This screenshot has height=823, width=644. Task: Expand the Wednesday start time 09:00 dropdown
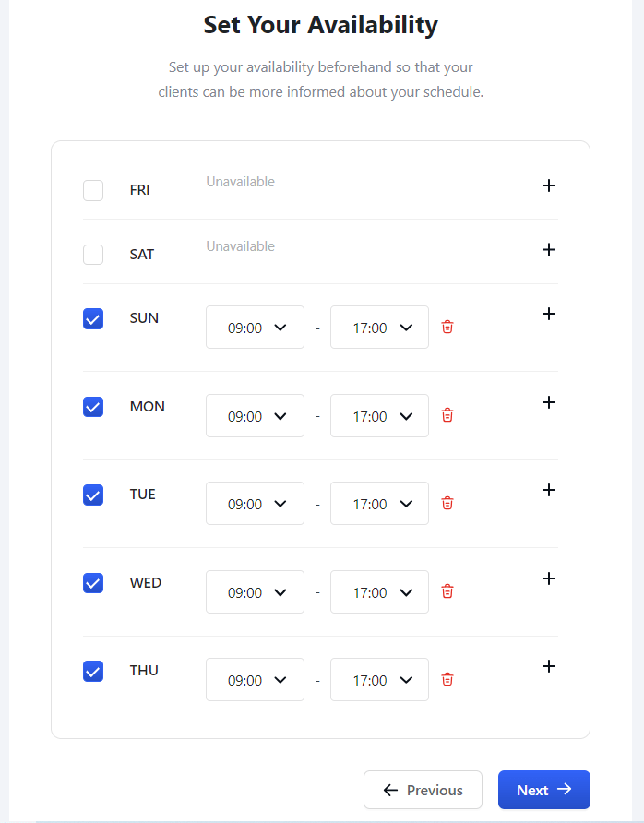pos(255,591)
